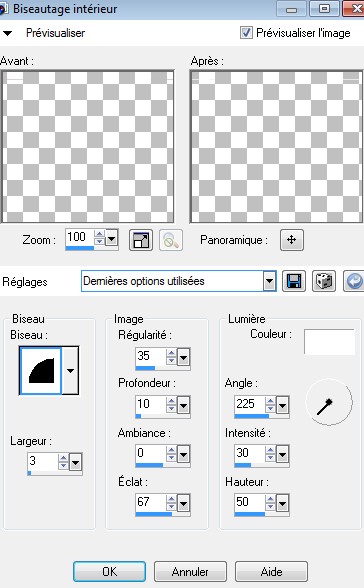
Task: Pick light color from the Couleur swatch
Action: click(329, 342)
